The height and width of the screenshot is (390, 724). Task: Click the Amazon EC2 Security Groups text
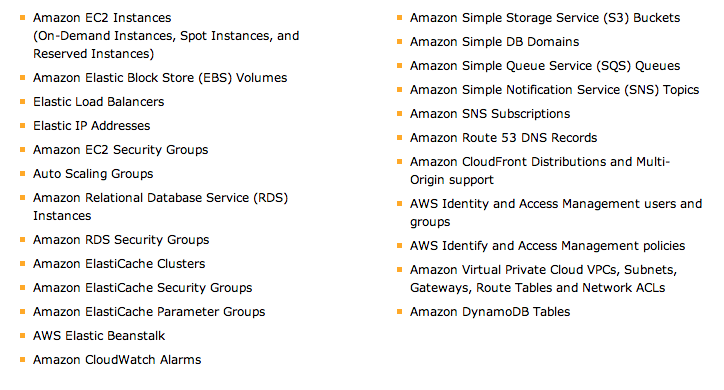click(121, 150)
